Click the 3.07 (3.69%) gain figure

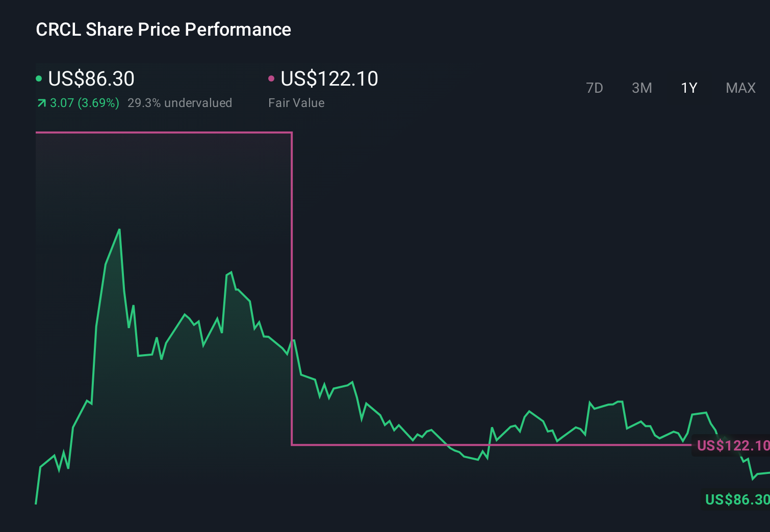click(85, 103)
